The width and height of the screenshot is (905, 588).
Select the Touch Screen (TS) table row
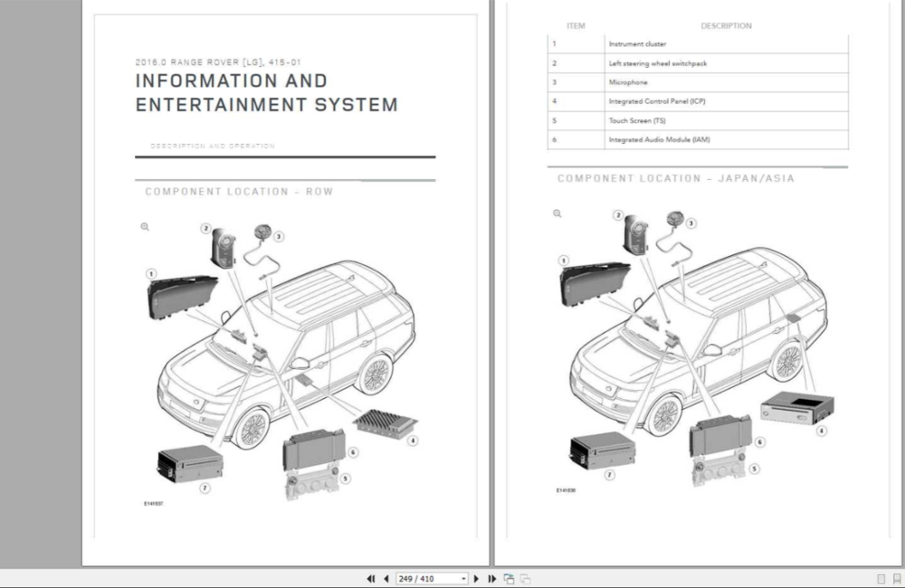pos(698,120)
